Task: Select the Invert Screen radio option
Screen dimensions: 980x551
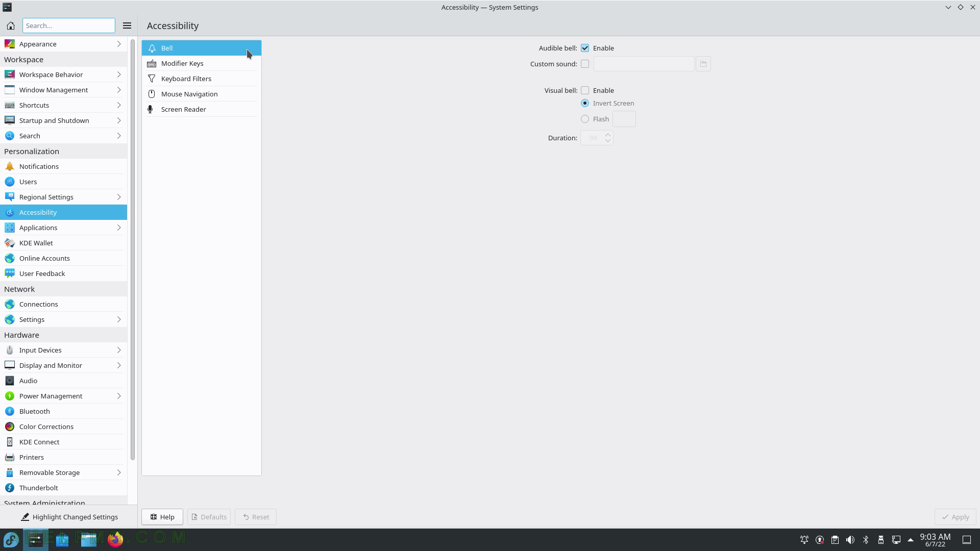Action: (585, 103)
